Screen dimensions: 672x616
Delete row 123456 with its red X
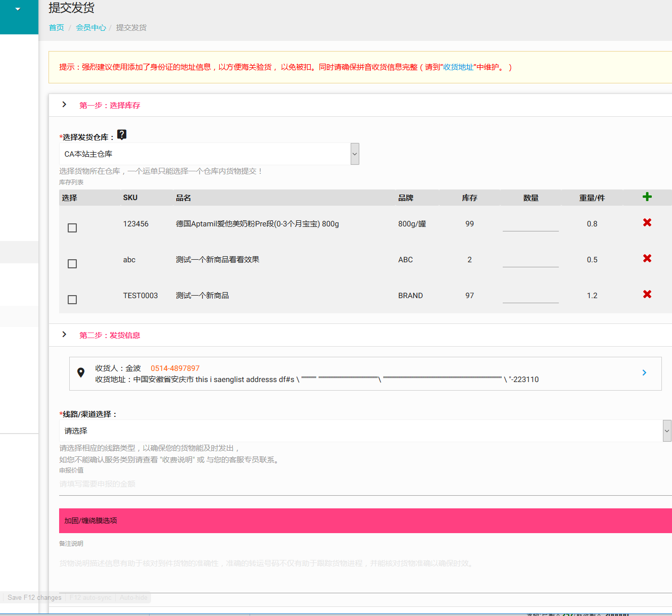(647, 222)
